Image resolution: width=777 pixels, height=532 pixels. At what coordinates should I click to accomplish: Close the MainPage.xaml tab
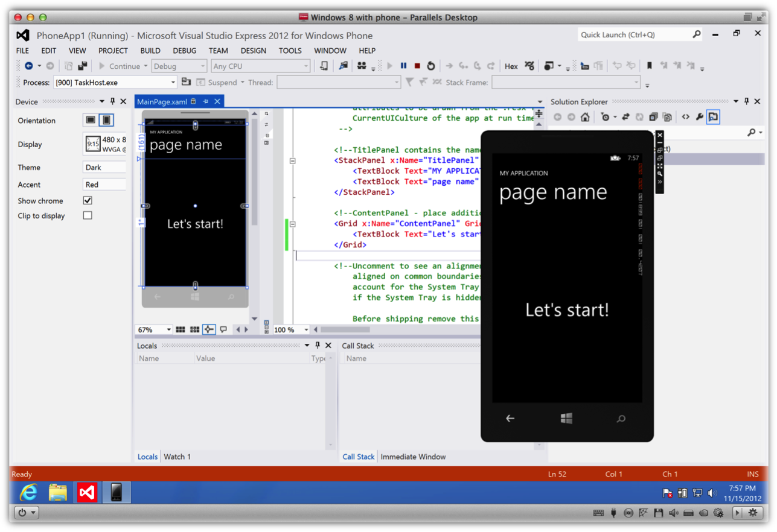point(217,102)
